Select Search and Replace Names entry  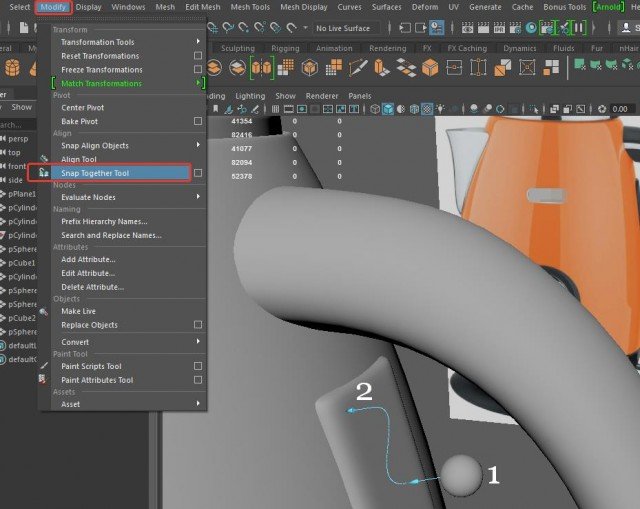pos(111,235)
